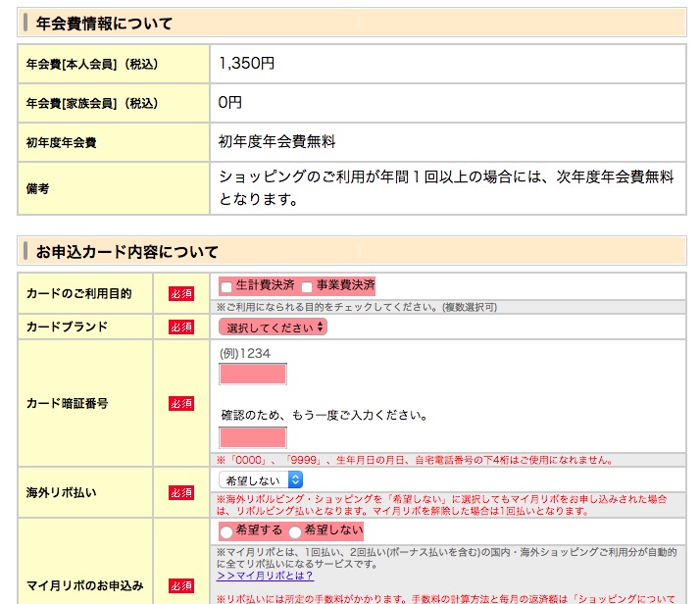
Task: Select 希望する radio for マイ月リボ
Action: [226, 531]
